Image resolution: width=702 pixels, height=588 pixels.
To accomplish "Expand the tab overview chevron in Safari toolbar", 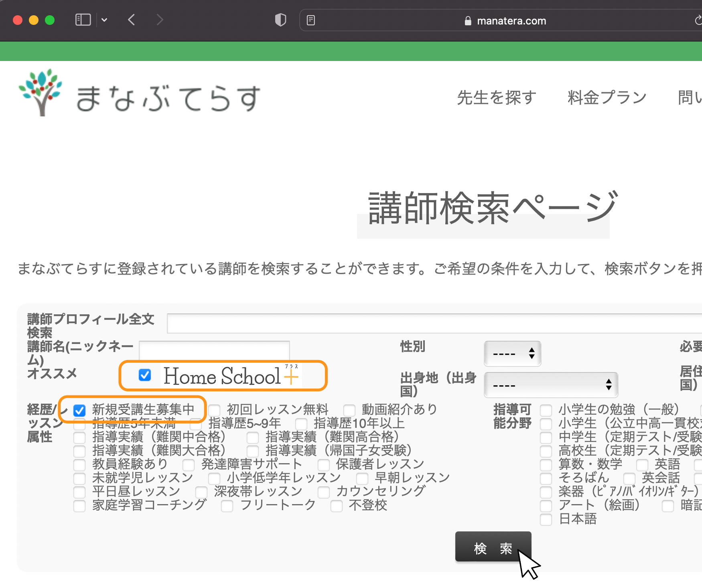I will pyautogui.click(x=105, y=20).
